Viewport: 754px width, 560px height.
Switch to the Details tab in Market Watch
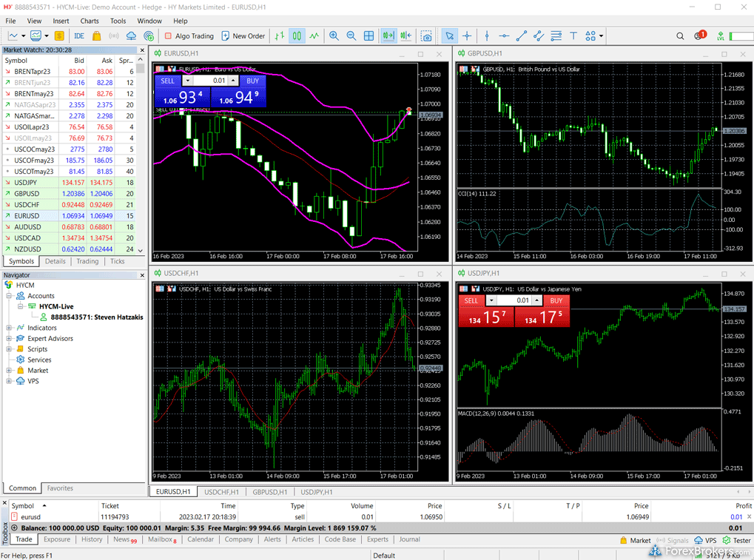(55, 261)
